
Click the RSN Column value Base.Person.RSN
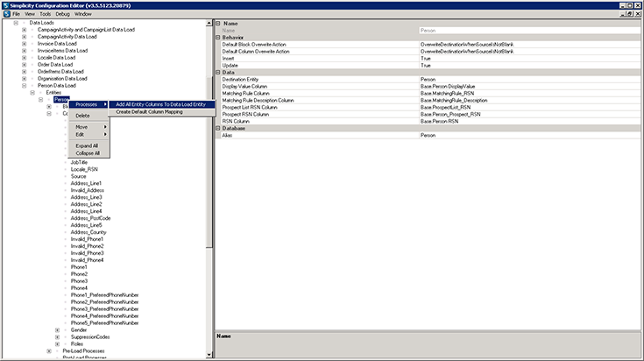coord(529,122)
